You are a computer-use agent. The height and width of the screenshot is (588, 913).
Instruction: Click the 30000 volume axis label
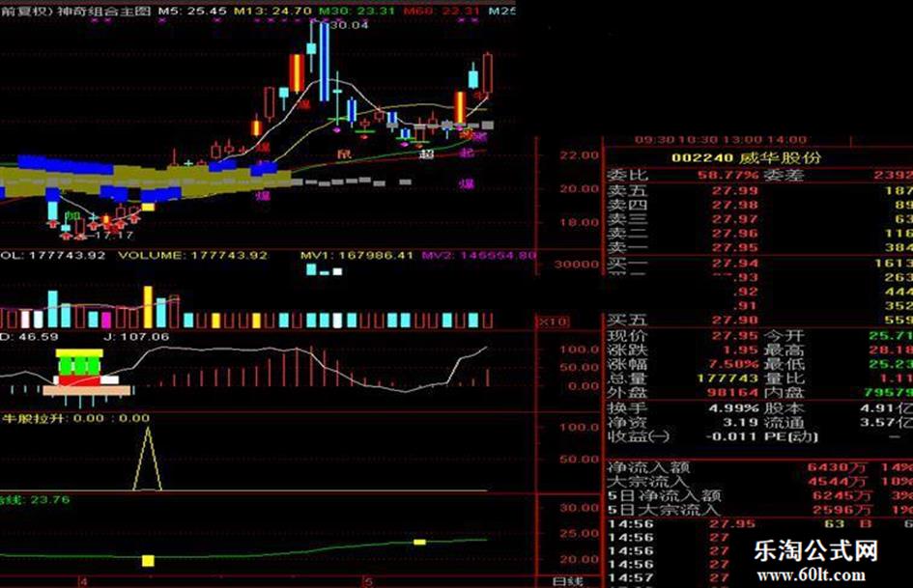[x=576, y=264]
